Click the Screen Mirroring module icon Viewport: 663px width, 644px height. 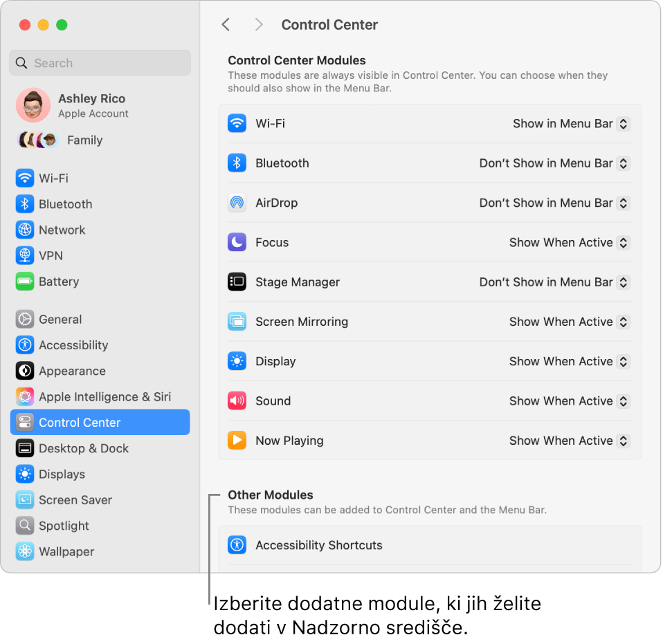point(236,321)
